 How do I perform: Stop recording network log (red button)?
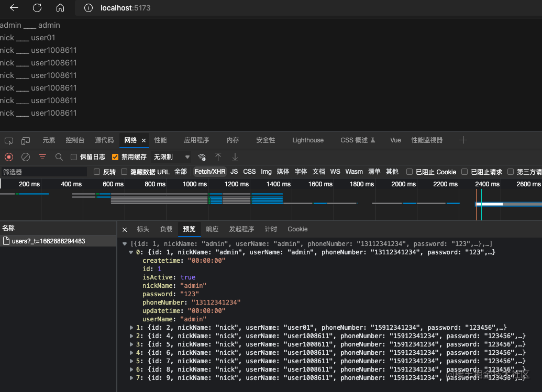point(9,157)
